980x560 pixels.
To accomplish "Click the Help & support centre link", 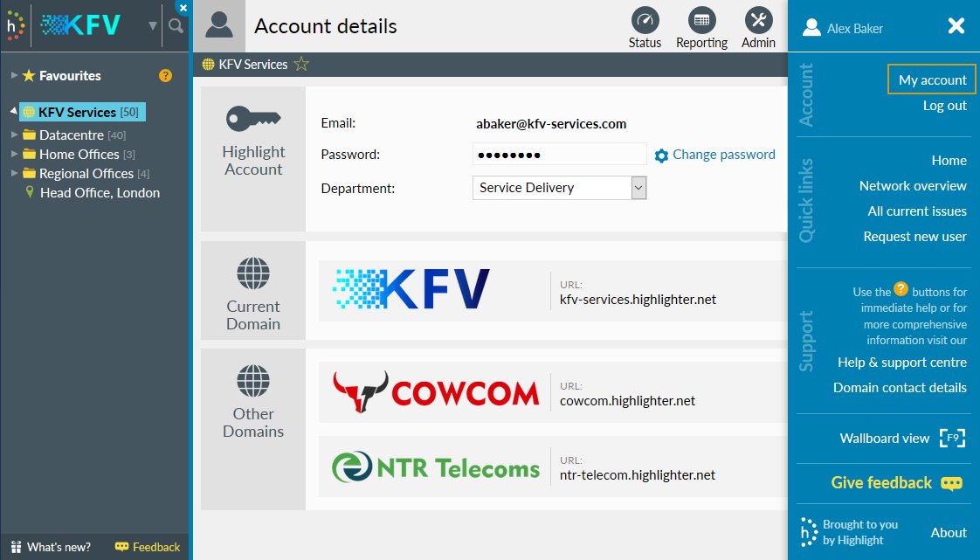I will (901, 362).
